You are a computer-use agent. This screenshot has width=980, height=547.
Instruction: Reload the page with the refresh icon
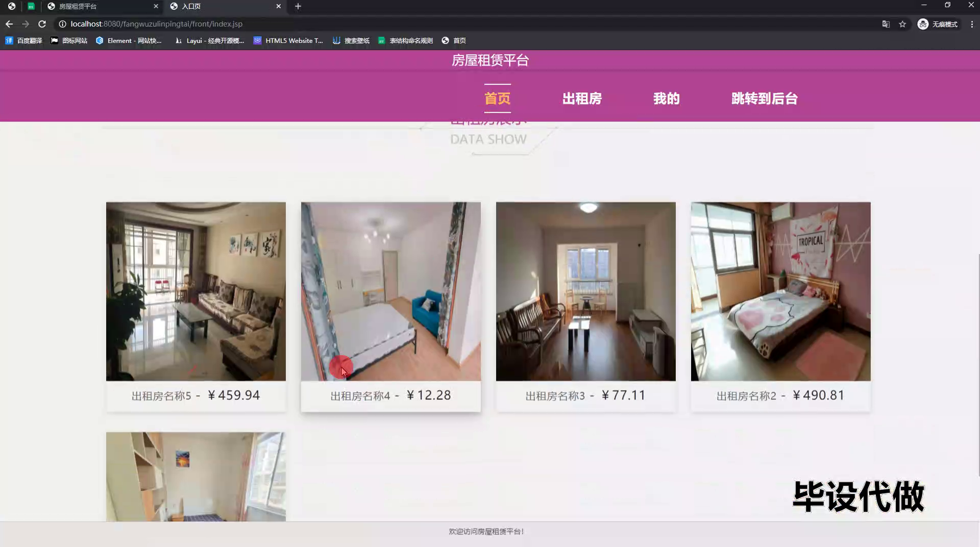point(42,24)
